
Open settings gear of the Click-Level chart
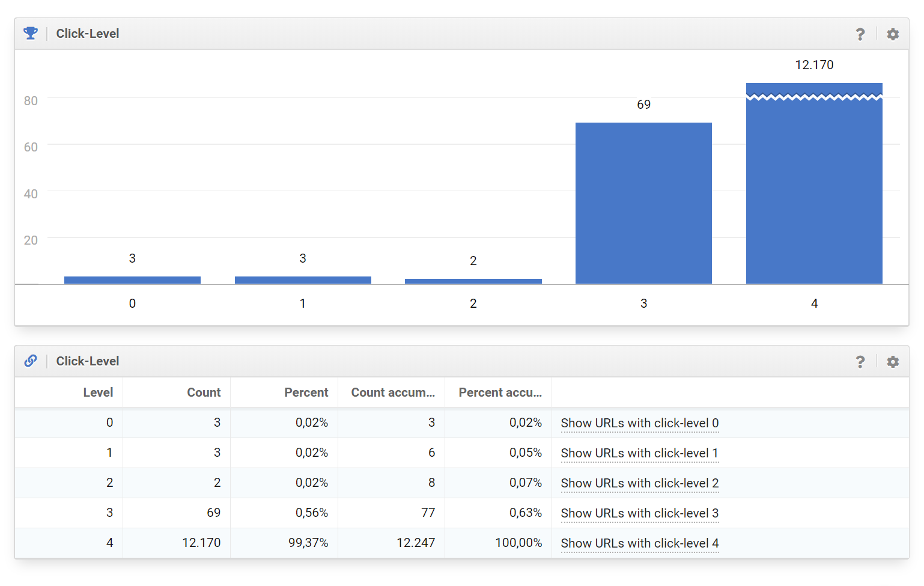893,34
